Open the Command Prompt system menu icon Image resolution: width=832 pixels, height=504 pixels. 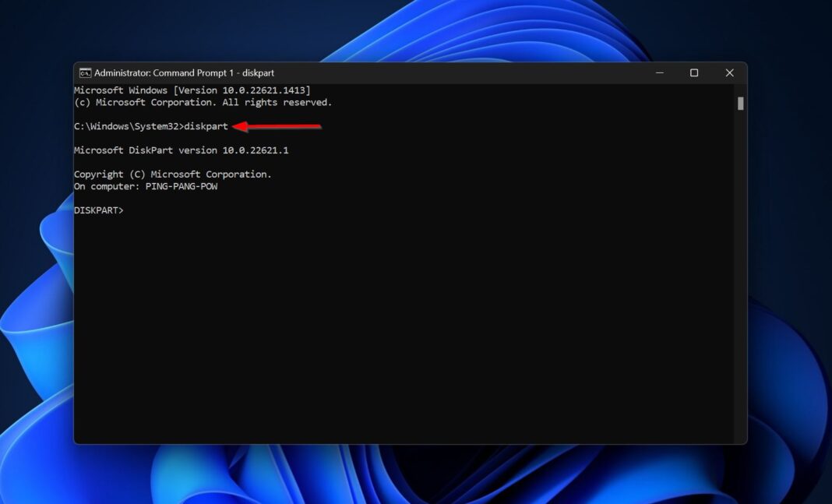click(85, 73)
